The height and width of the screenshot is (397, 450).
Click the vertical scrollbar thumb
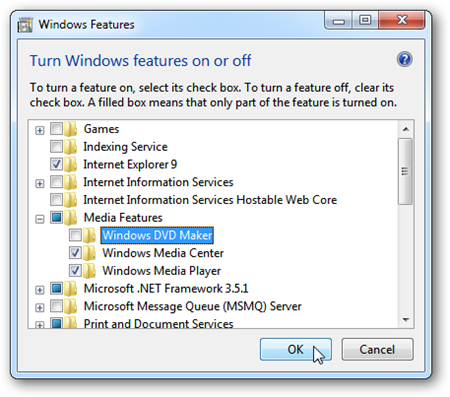[405, 171]
